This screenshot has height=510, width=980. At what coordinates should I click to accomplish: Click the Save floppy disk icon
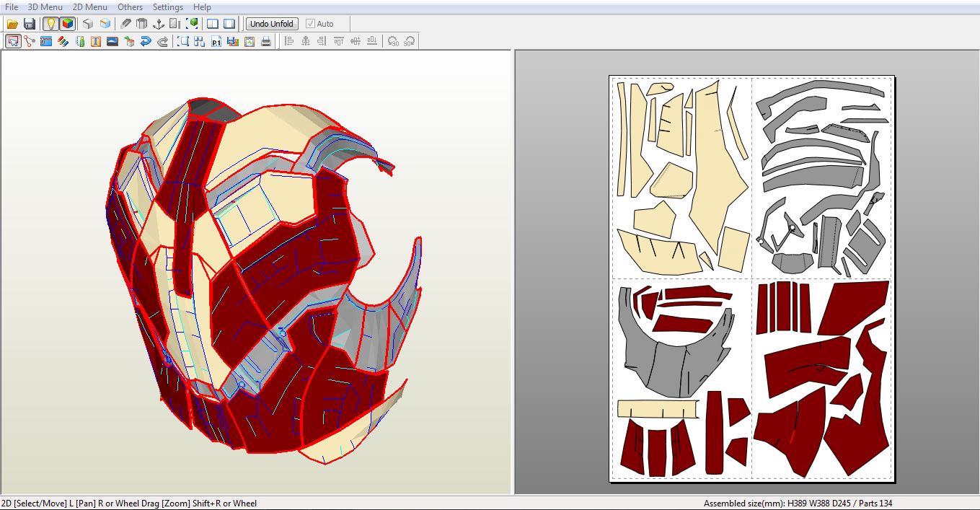(x=30, y=24)
